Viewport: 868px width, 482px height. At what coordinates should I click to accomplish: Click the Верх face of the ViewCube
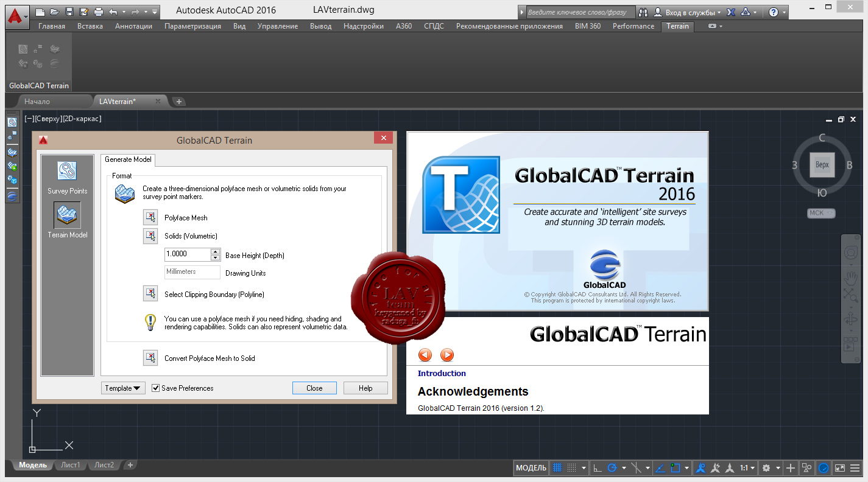(x=822, y=165)
